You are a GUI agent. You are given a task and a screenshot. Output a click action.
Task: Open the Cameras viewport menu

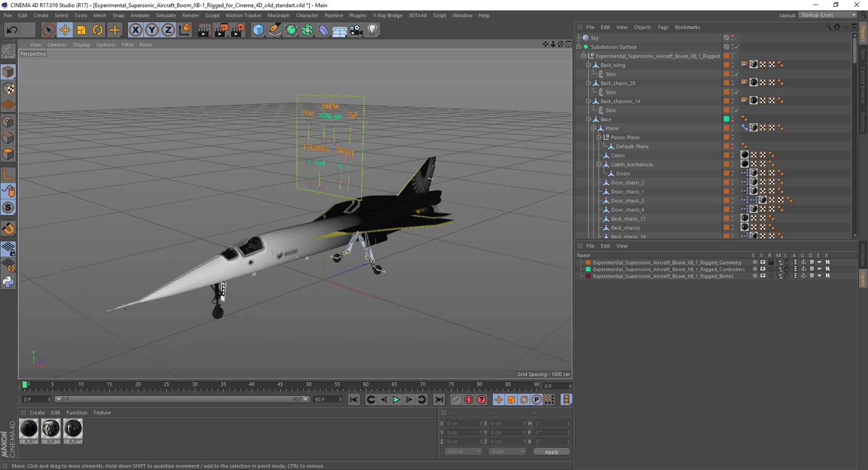pos(57,45)
